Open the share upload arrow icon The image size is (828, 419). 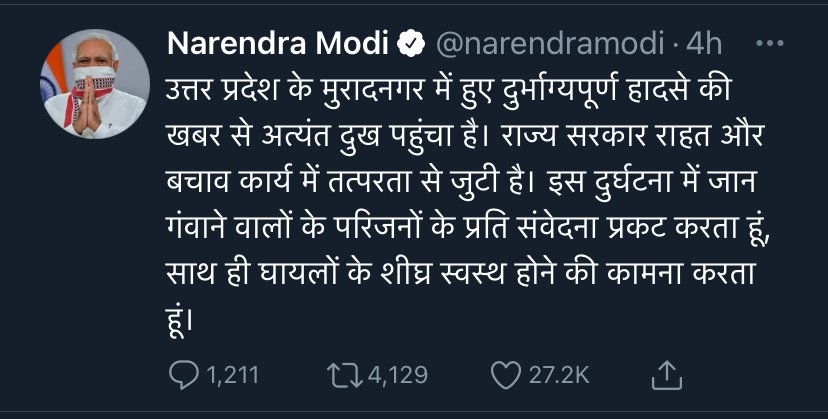667,375
